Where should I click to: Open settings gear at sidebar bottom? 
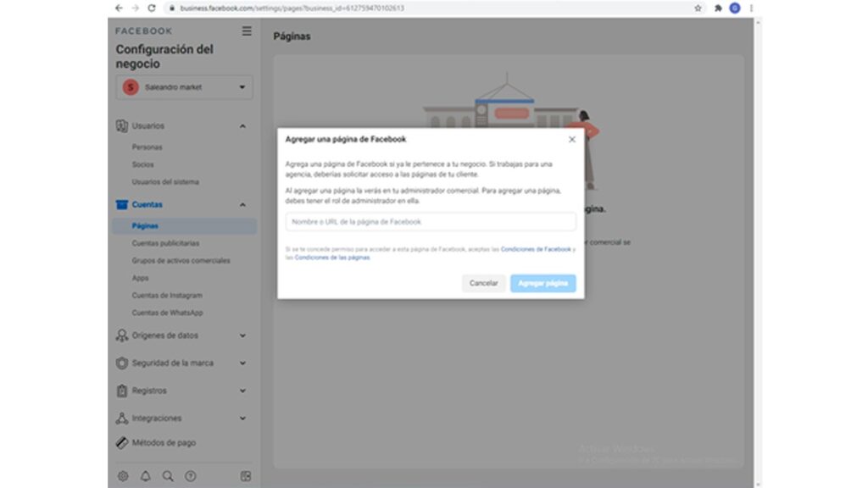(123, 476)
